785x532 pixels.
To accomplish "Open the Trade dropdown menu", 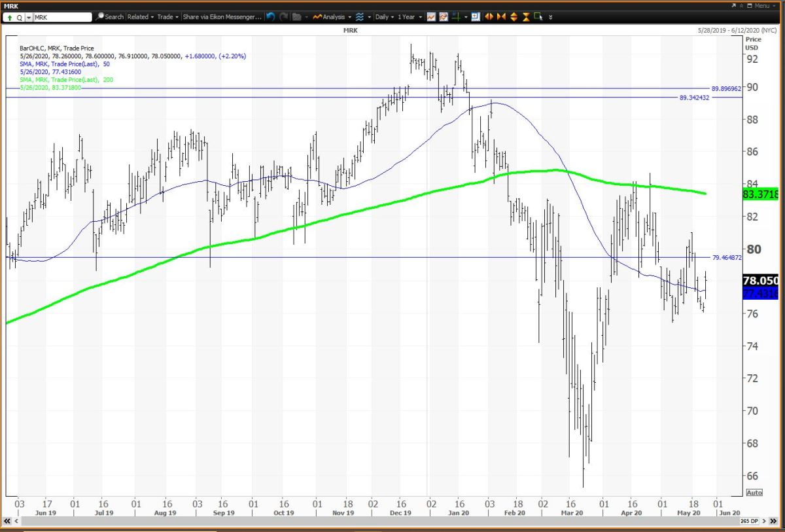I will [168, 16].
